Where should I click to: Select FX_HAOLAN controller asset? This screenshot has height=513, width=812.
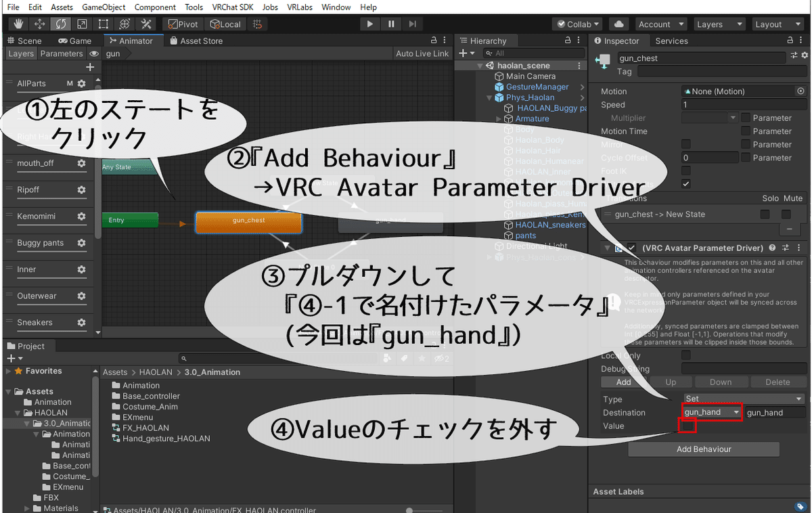pyautogui.click(x=140, y=428)
